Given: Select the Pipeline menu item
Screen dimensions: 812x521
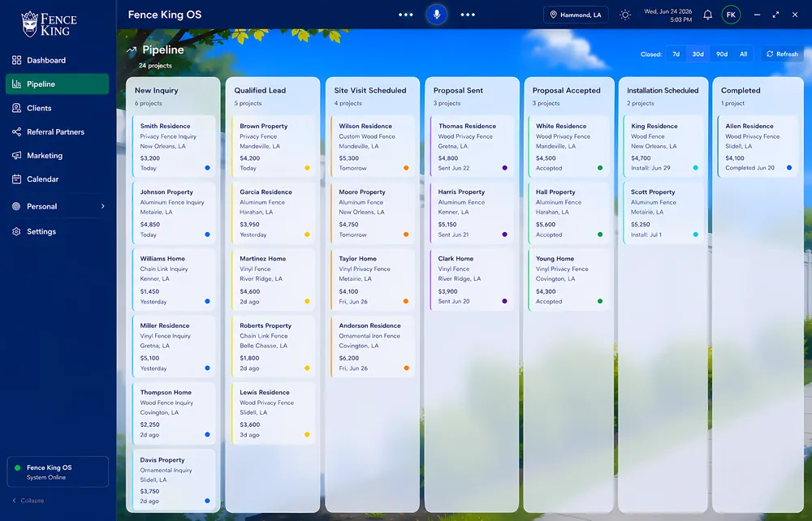Looking at the screenshot, I should (x=57, y=84).
